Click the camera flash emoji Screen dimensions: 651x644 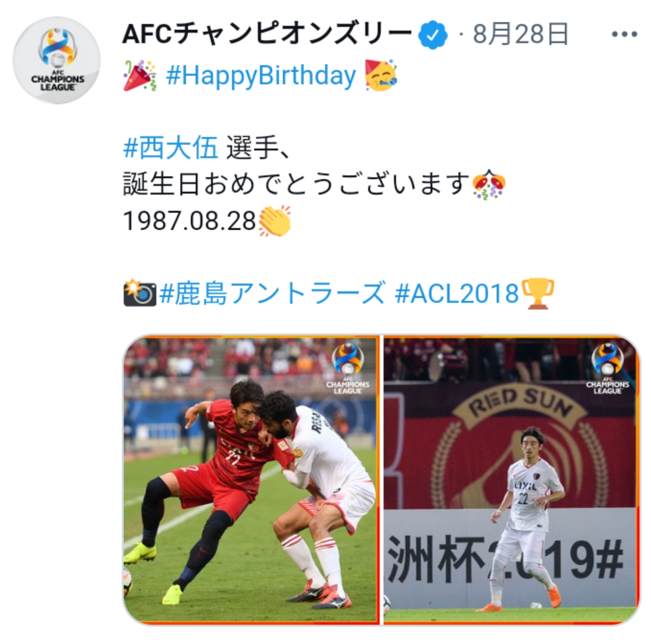(x=139, y=293)
